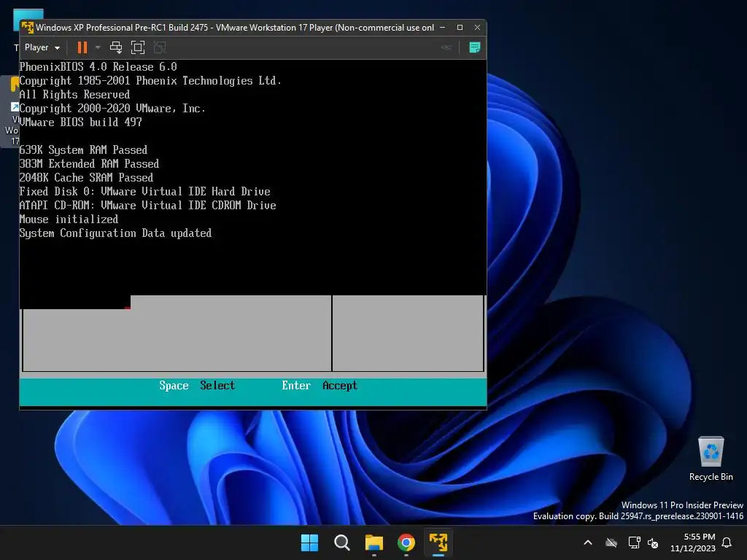Maximize the VMware Player window
The width and height of the screenshot is (747, 560).
(460, 28)
